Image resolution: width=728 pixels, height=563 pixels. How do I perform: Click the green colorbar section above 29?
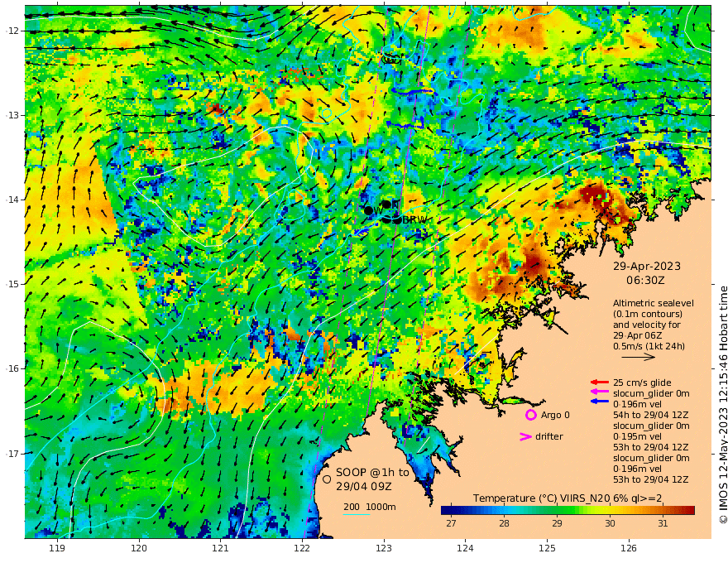pos(557,511)
